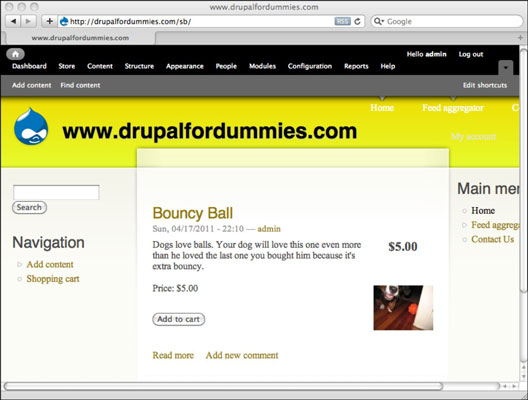The image size is (528, 400).
Task: Click the RSS badge in address bar
Action: [x=342, y=21]
